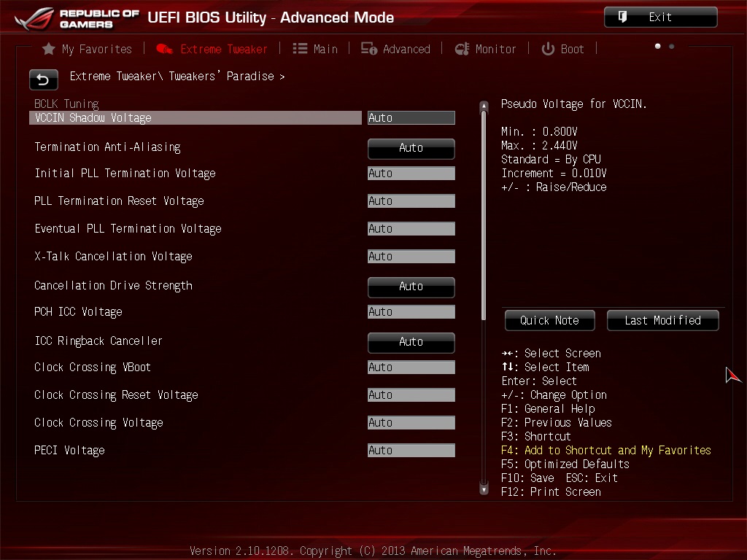The image size is (747, 560).
Task: Click the settings list scrollbar thumb
Action: (484, 216)
